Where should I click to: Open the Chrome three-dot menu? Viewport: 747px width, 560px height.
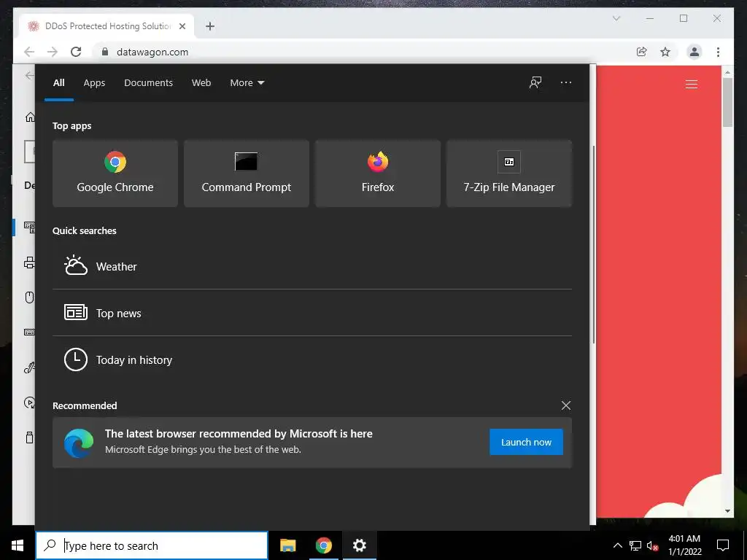(718, 52)
